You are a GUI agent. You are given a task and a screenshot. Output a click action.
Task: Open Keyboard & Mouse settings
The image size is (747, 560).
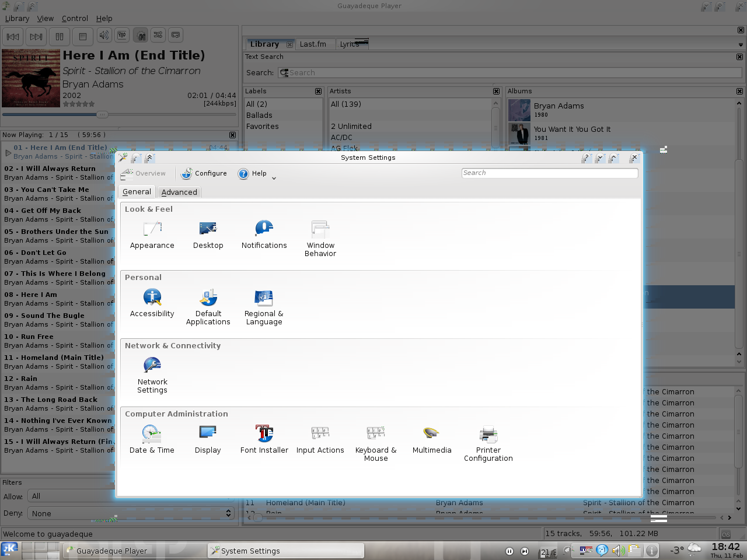(376, 443)
